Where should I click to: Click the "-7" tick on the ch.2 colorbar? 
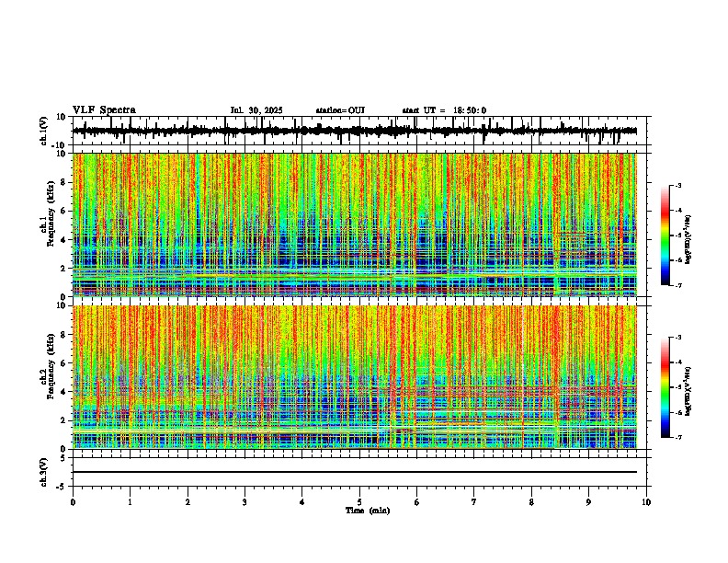[678, 437]
